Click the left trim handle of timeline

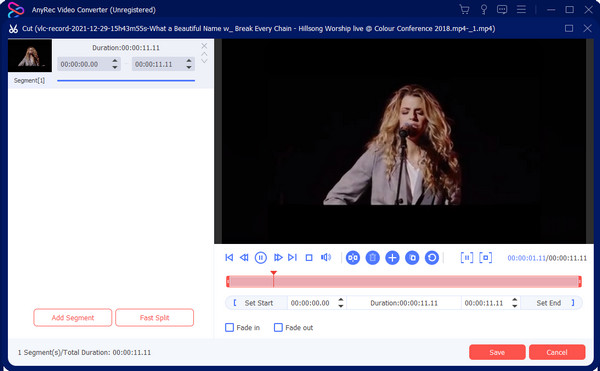click(x=228, y=282)
